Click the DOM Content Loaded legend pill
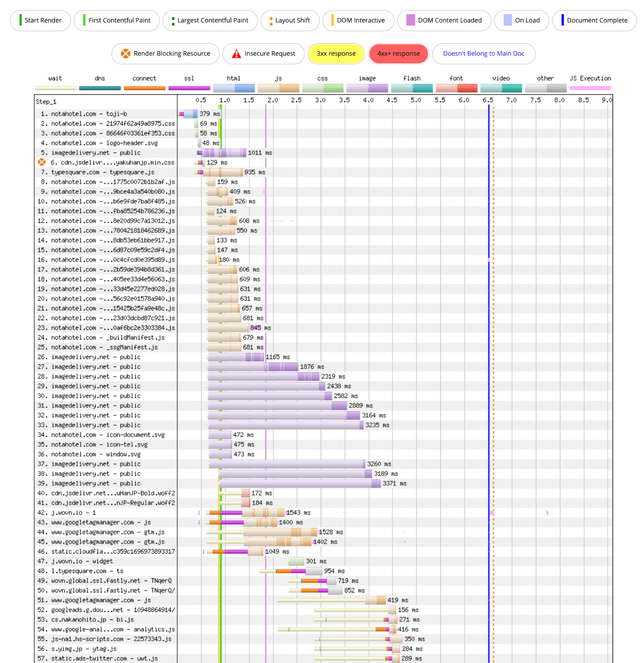644x663 pixels. 444,20
